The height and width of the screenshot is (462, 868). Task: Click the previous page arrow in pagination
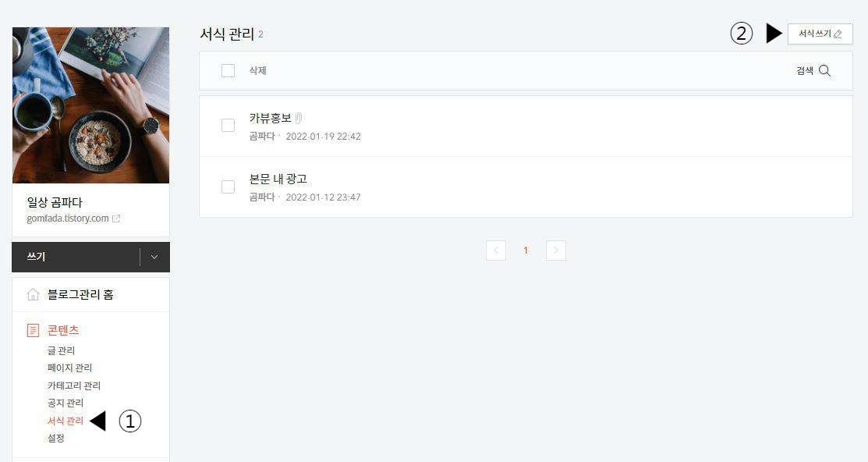tap(496, 250)
